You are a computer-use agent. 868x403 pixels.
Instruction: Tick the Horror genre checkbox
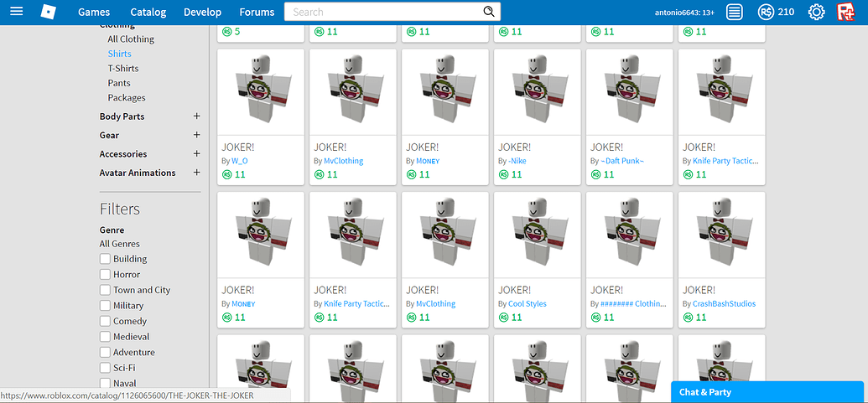click(x=105, y=274)
